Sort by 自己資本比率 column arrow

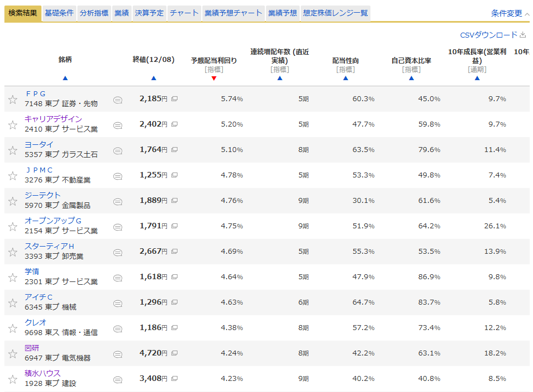[411, 79]
